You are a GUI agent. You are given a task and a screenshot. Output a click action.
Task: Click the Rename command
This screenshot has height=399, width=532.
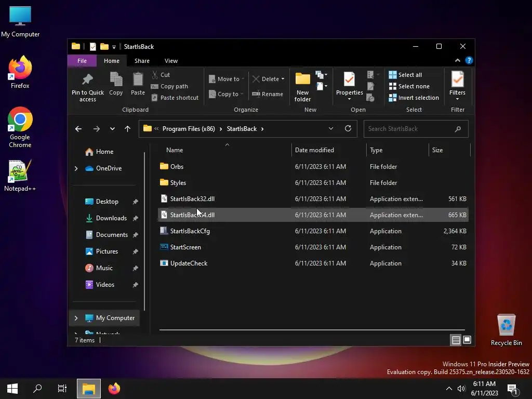[268, 94]
